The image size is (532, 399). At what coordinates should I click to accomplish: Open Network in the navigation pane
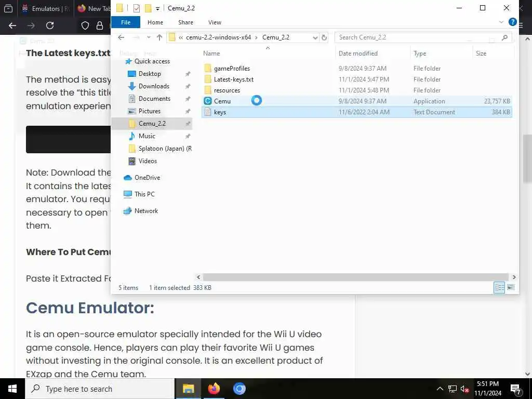point(146,211)
